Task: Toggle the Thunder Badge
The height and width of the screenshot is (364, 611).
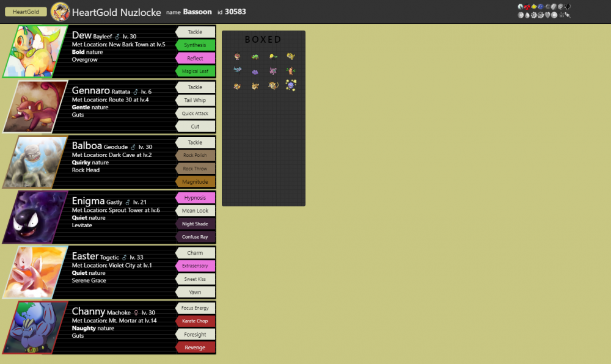Action: 534,14
